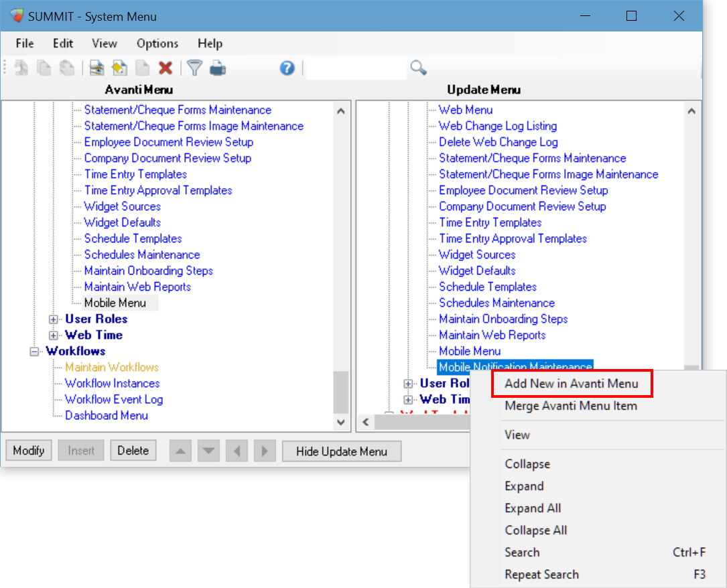The height and width of the screenshot is (588, 727).
Task: Select Maintain Workflows tree item
Action: pyautogui.click(x=112, y=367)
